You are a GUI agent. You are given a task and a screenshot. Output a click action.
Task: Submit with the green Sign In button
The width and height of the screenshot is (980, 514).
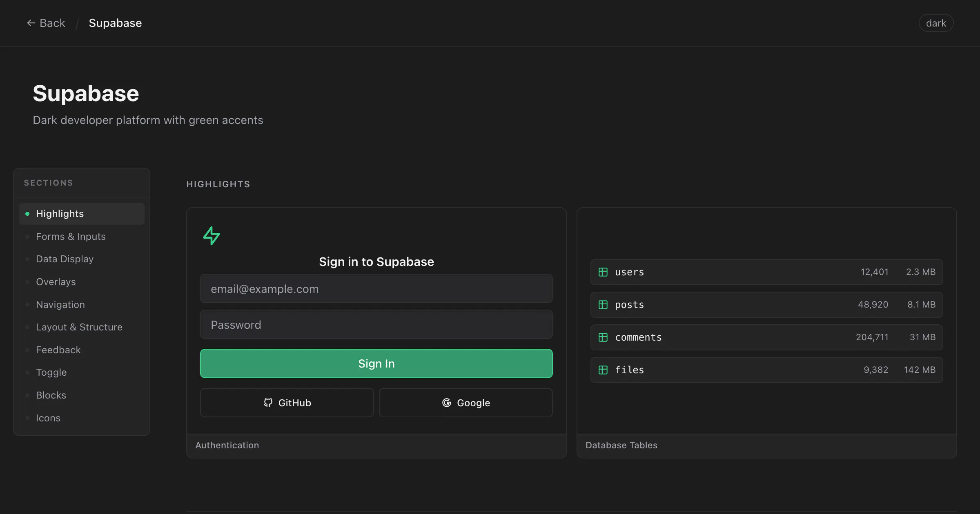pyautogui.click(x=376, y=363)
